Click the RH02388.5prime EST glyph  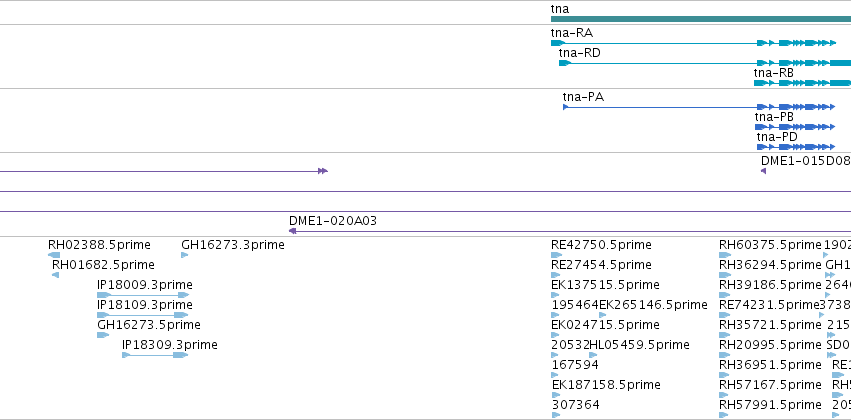[x=54, y=255]
